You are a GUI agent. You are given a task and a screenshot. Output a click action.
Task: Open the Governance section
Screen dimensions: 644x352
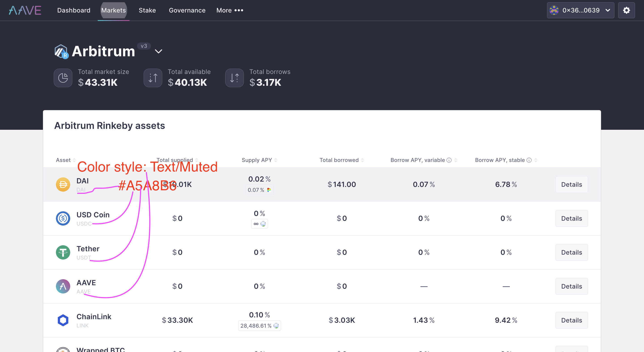tap(187, 10)
